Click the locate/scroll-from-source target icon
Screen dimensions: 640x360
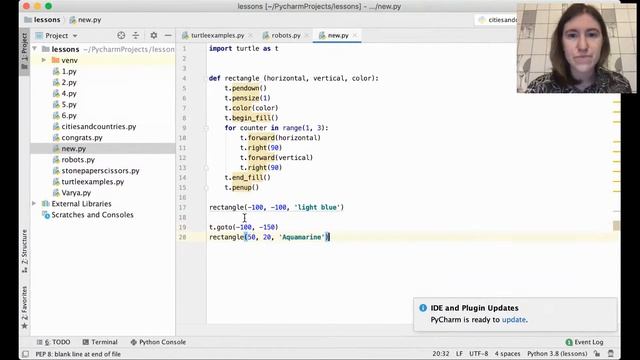(121, 36)
